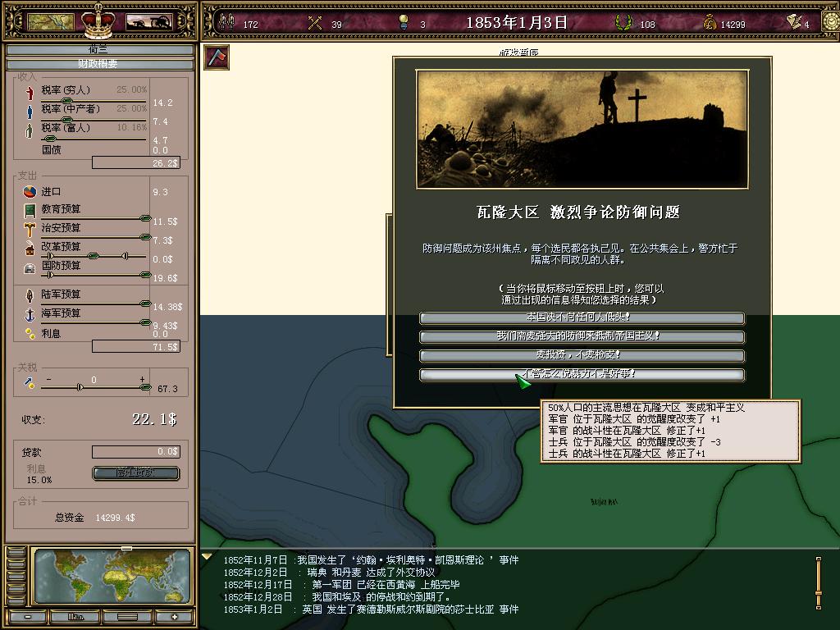Image resolution: width=840 pixels, height=630 pixels.
Task: Choose event option 本国决不向任何人低头!
Action: [x=582, y=317]
